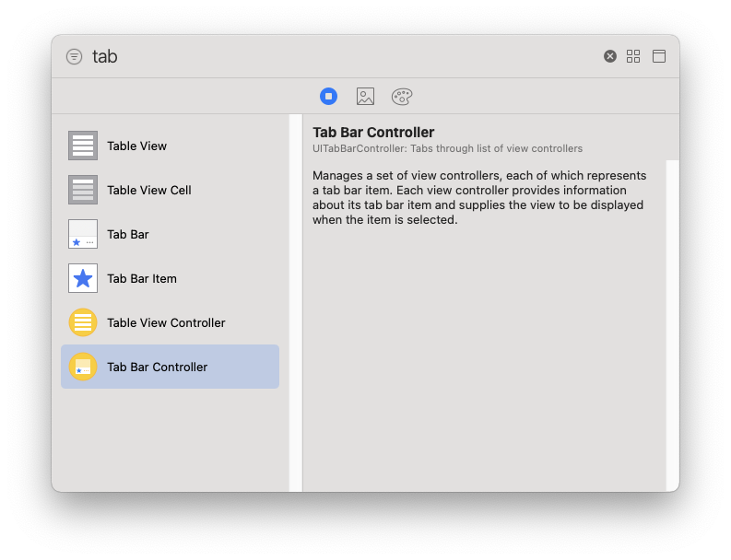Click the 'Table View Cell' label
The width and height of the screenshot is (731, 560).
tap(149, 190)
